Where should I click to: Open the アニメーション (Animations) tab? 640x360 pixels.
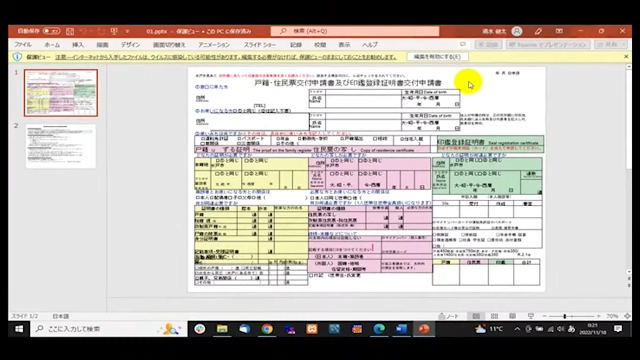tap(214, 44)
